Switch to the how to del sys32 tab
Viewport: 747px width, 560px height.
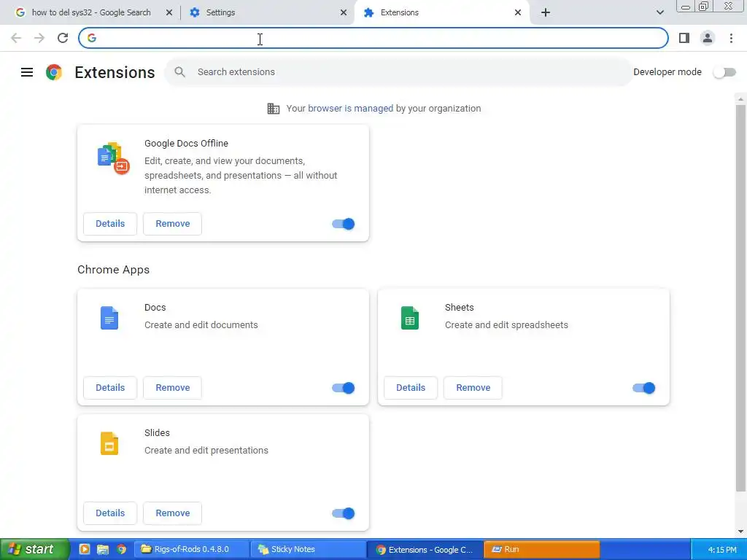click(90, 12)
